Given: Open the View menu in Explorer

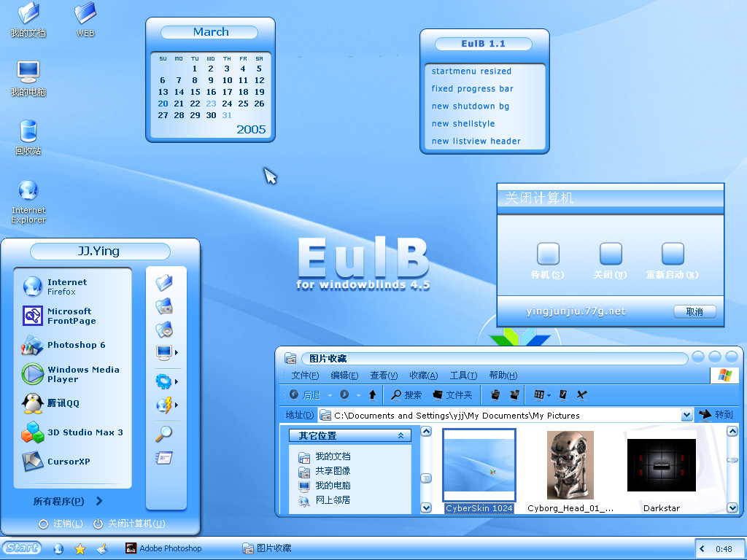Looking at the screenshot, I should (x=384, y=376).
